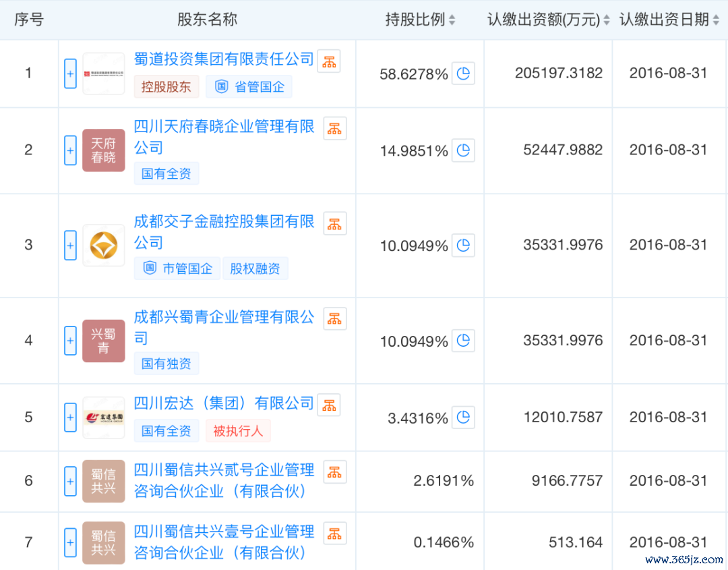Expand row 1 with the plus button

[70, 74]
